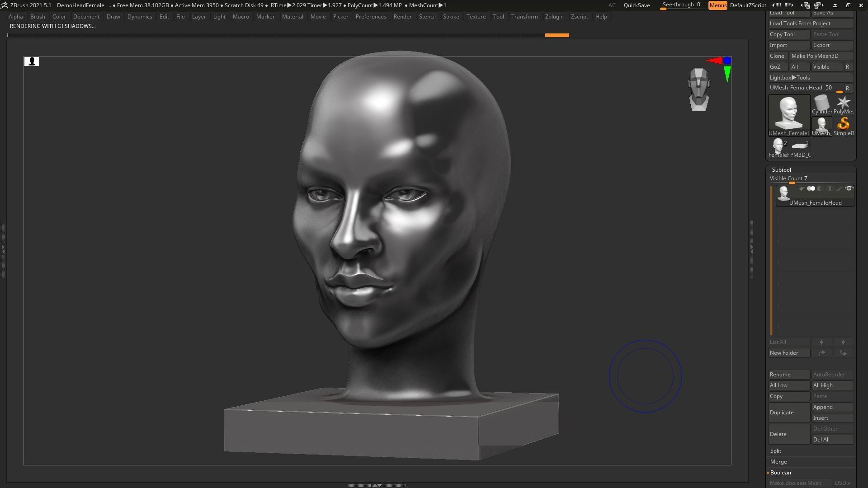Image resolution: width=868 pixels, height=488 pixels.
Task: Collapse the Subtool section header
Action: [781, 170]
